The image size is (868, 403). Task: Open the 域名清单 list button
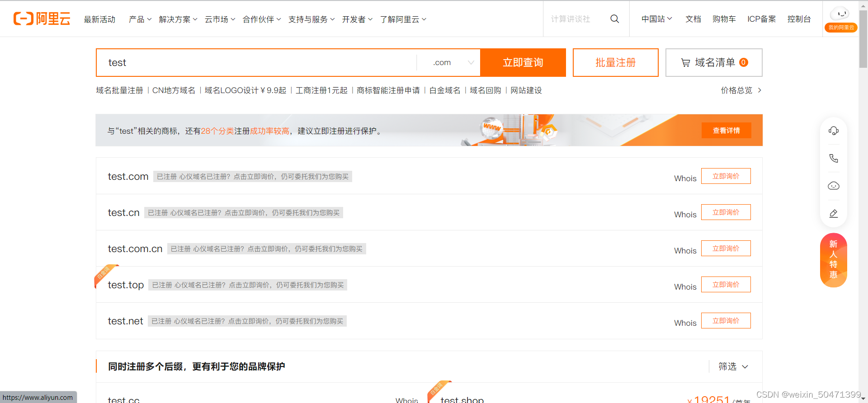(x=714, y=63)
